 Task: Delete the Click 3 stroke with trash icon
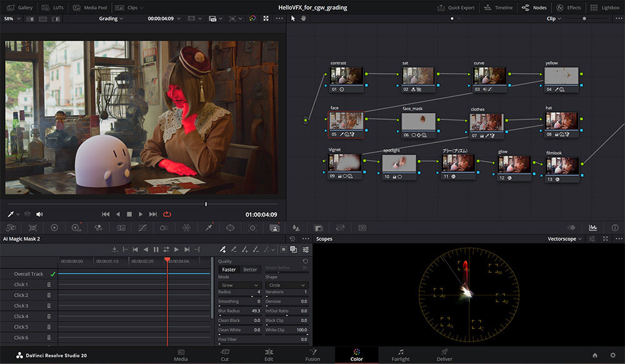pyautogui.click(x=49, y=306)
